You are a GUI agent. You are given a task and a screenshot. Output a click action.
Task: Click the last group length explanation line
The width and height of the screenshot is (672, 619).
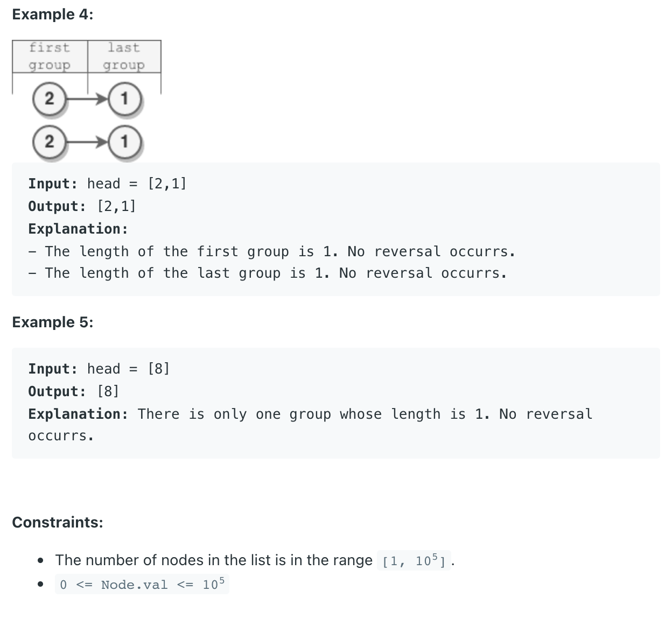(x=268, y=273)
